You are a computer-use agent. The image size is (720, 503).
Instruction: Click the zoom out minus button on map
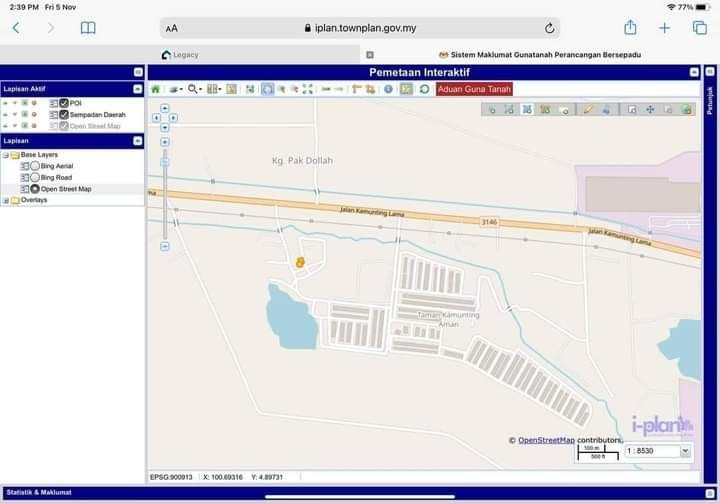(x=165, y=246)
